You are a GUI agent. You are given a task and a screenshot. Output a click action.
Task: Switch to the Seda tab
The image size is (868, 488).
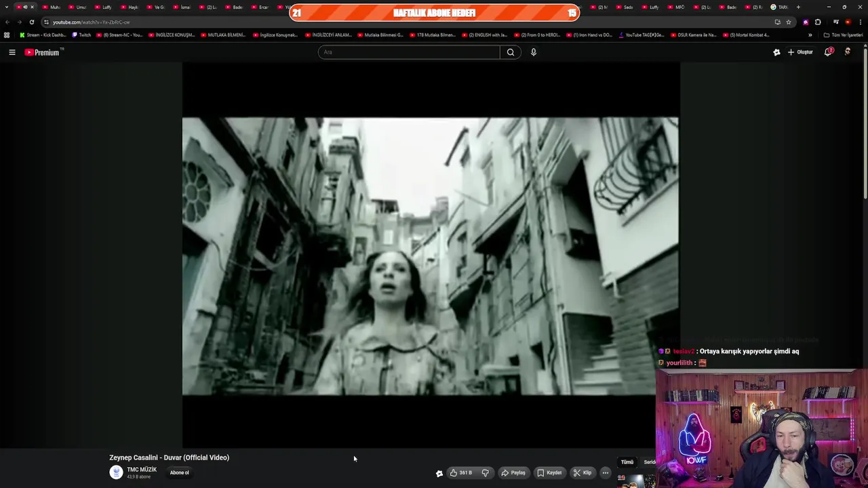click(624, 7)
